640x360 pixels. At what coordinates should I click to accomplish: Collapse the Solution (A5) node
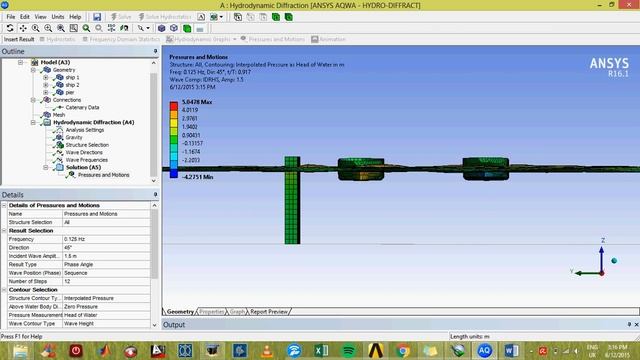pyautogui.click(x=46, y=167)
